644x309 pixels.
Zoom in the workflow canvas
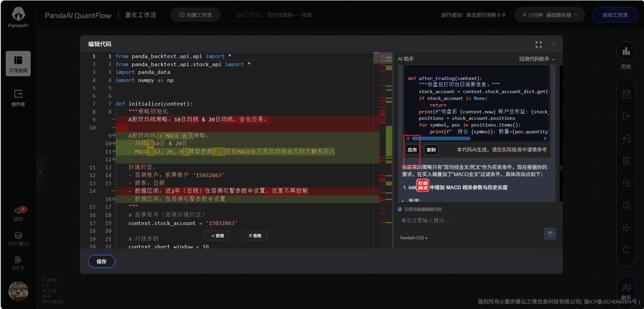626,183
